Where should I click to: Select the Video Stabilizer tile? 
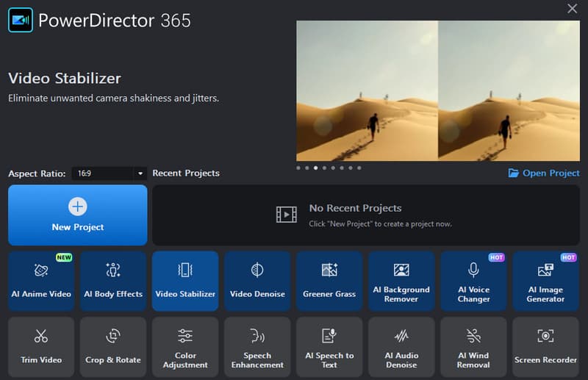[185, 281]
